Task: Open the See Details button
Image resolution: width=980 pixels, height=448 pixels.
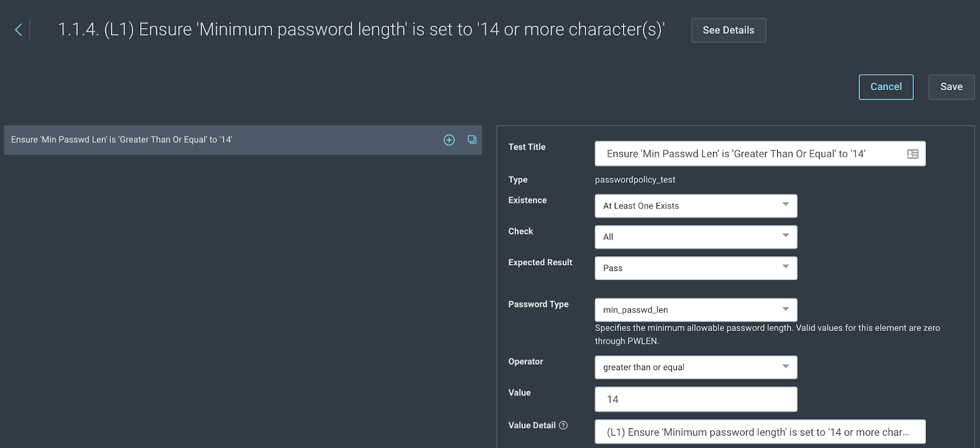Action: point(728,30)
